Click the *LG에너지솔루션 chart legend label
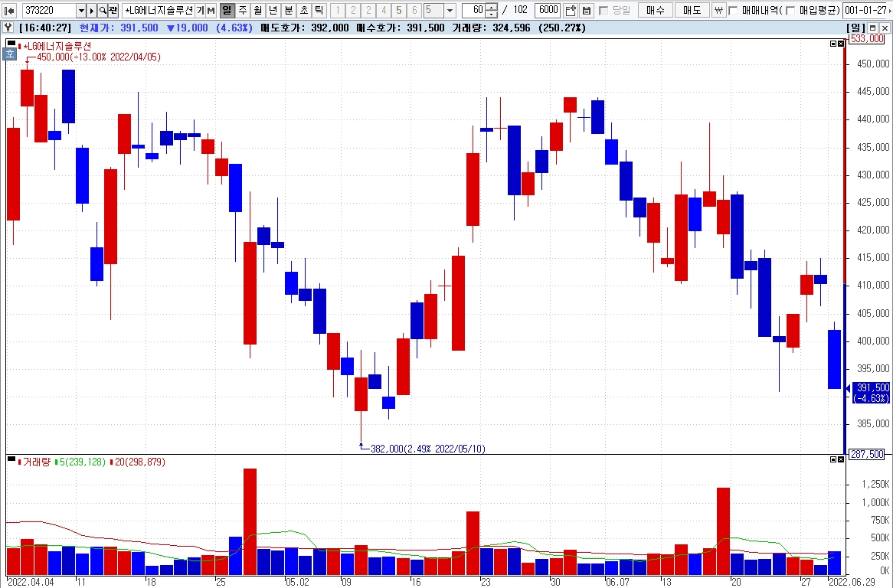 pyautogui.click(x=57, y=46)
